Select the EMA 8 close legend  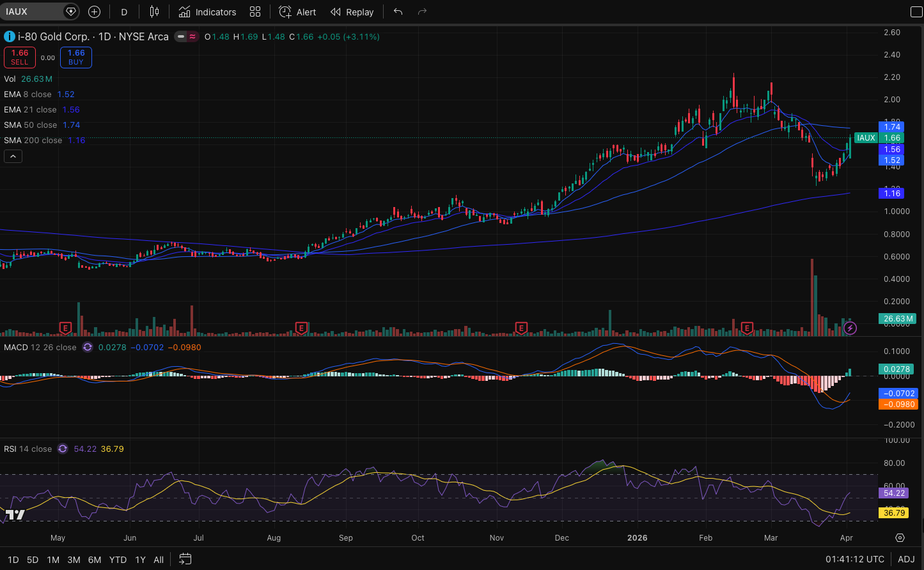39,94
